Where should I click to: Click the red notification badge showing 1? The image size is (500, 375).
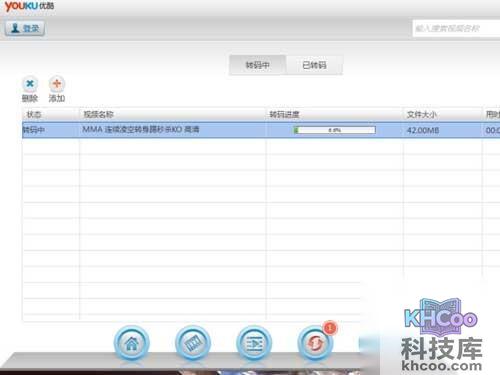(x=330, y=328)
